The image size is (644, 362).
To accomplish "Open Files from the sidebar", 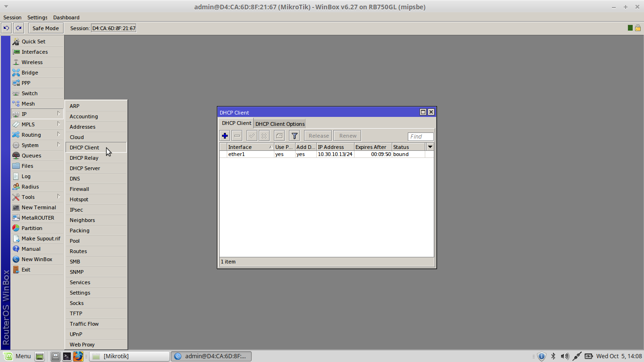I will pos(37,166).
